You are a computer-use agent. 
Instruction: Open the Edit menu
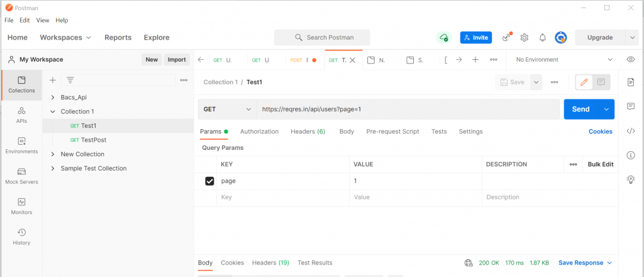click(x=25, y=20)
